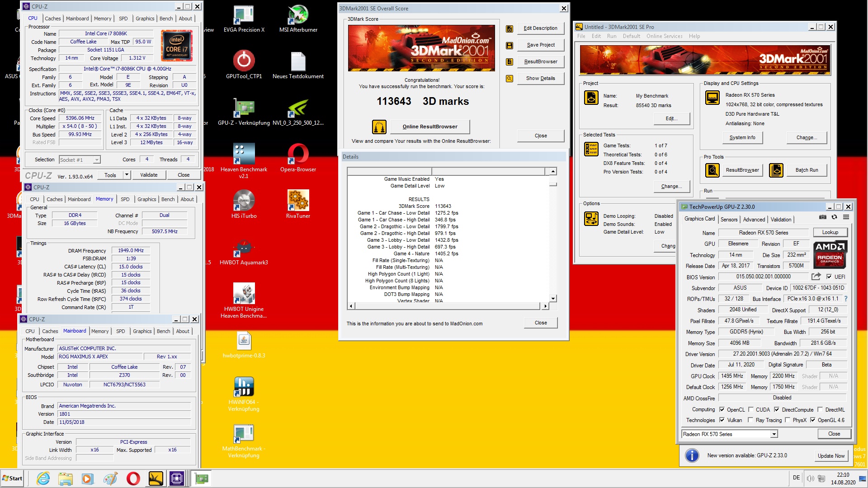Click Edit... button under Project
Image resolution: width=868 pixels, height=488 pixels.
click(671, 118)
